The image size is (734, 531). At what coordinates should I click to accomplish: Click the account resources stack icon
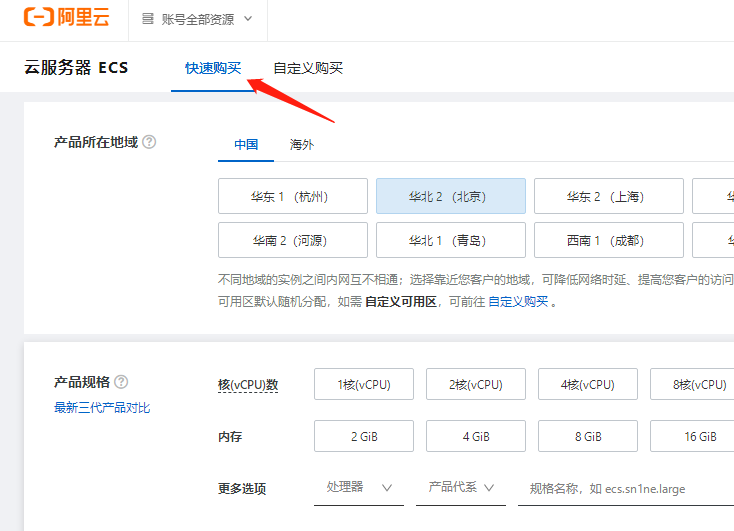(x=148, y=18)
